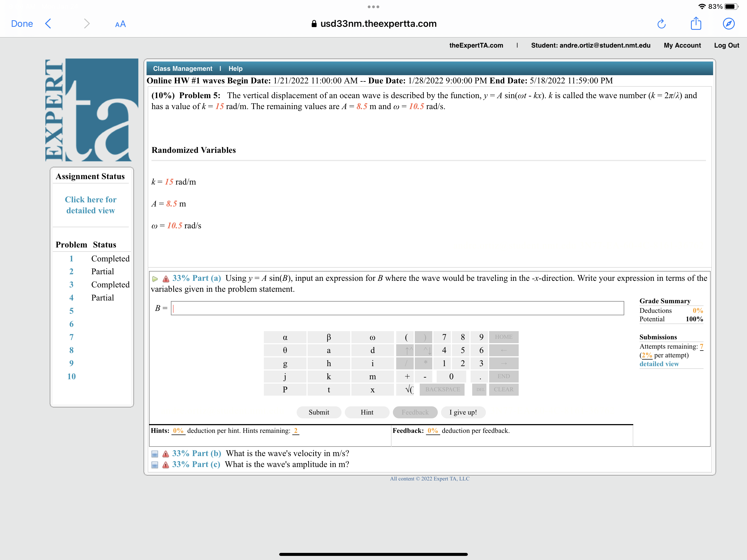Request a hint with the Hint button
The height and width of the screenshot is (560, 747).
367,412
